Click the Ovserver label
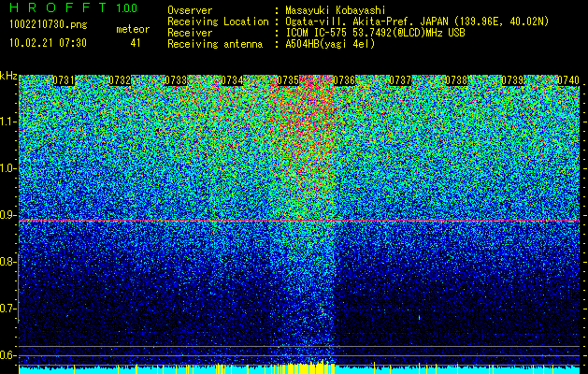This screenshot has height=374, width=588. tap(190, 10)
